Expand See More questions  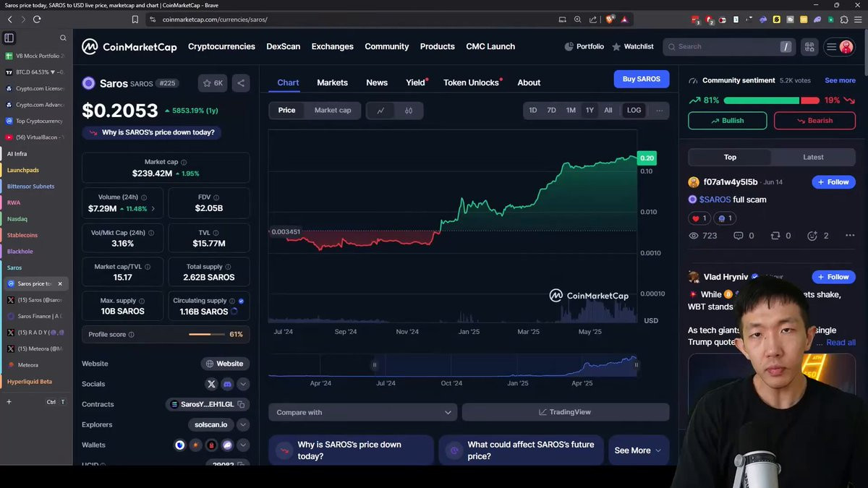coord(638,450)
